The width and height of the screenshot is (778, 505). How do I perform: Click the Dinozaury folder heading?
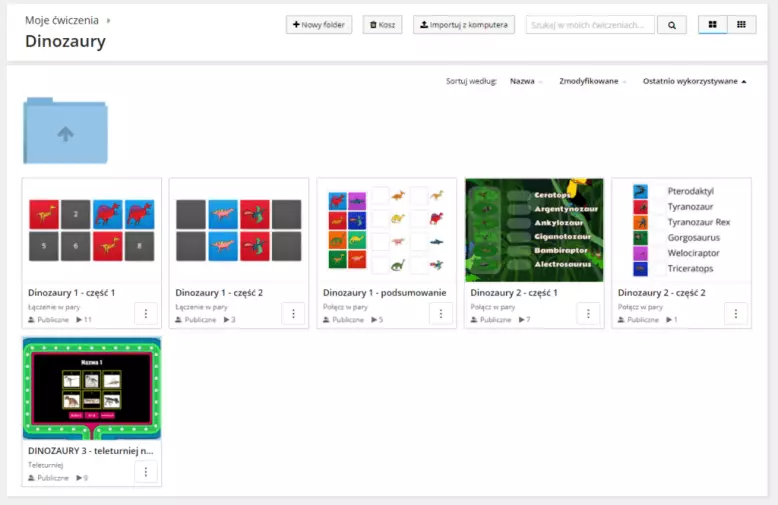tap(65, 41)
